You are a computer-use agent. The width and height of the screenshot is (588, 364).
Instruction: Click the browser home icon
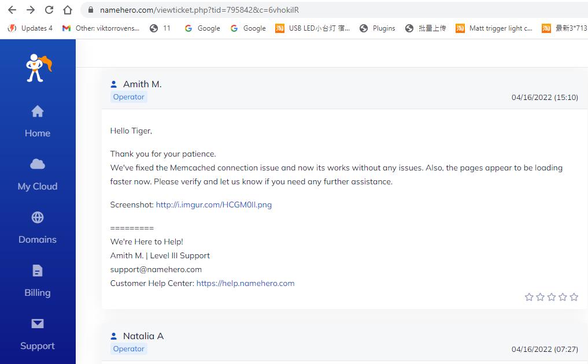click(68, 10)
